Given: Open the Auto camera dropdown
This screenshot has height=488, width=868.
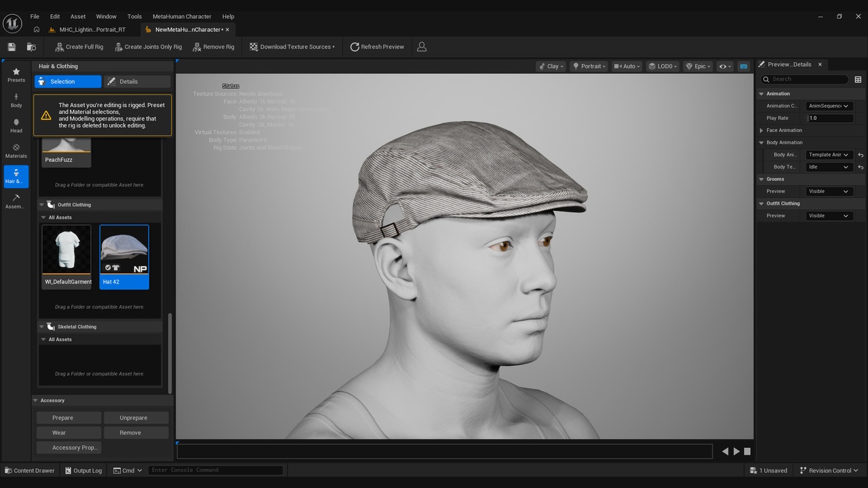Looking at the screenshot, I should [x=627, y=66].
